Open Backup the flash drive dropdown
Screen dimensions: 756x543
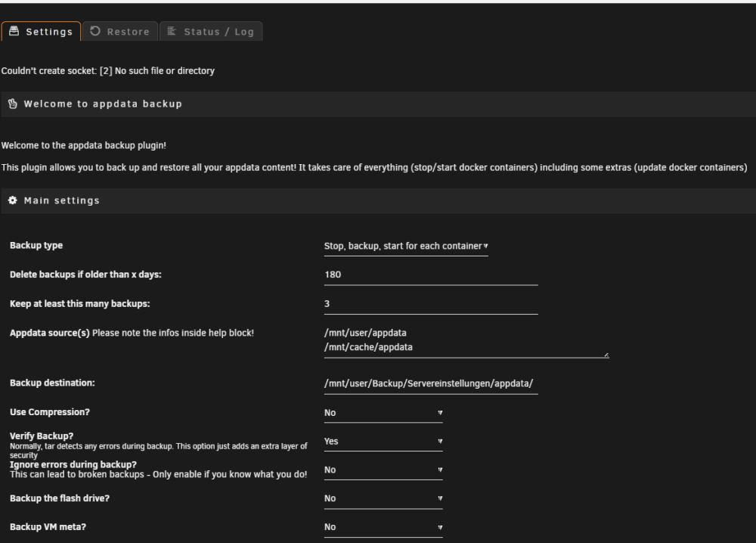[x=383, y=498]
